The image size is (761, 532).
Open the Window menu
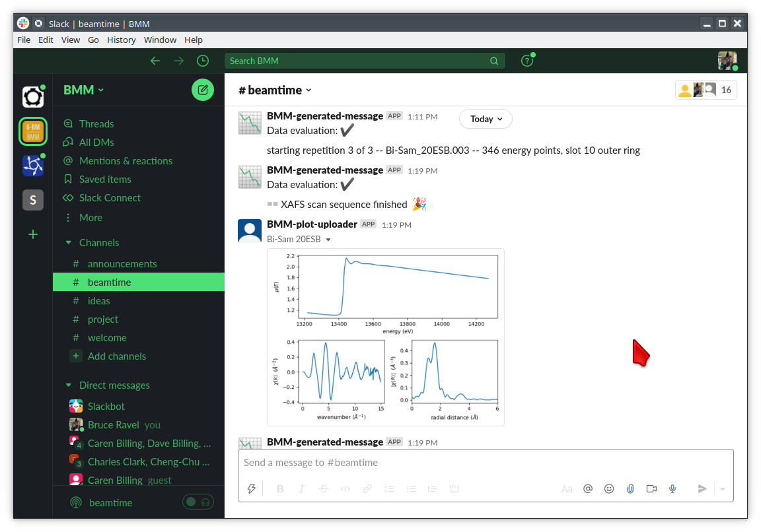tap(160, 40)
